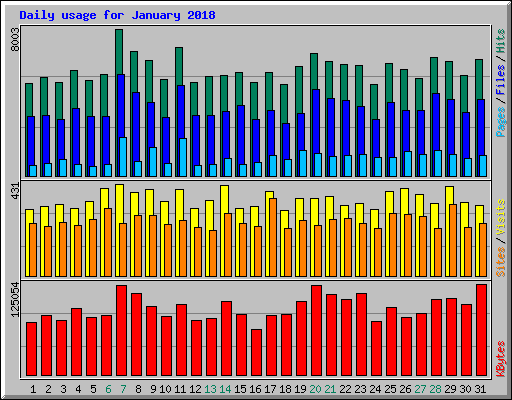
Task: Click the cyan Pages bar for day 26
Action: pos(408,164)
